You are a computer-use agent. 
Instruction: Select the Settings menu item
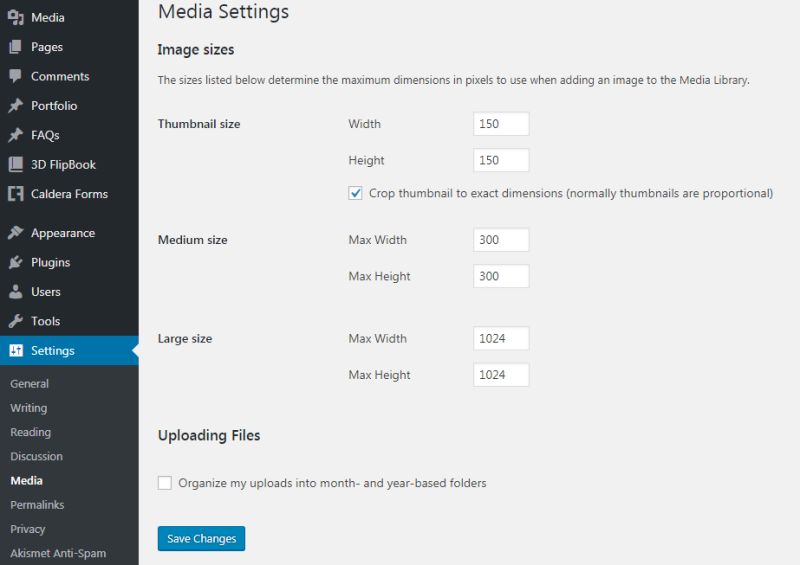pyautogui.click(x=69, y=351)
